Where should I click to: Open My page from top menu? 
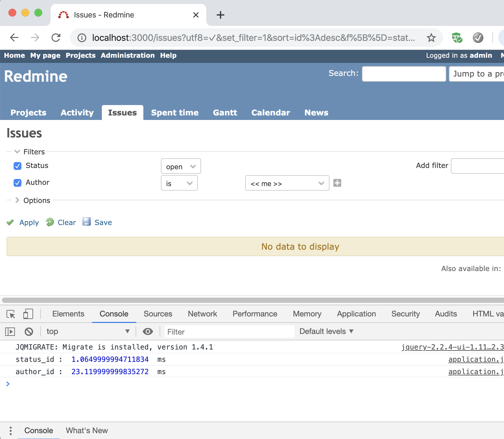click(x=45, y=55)
